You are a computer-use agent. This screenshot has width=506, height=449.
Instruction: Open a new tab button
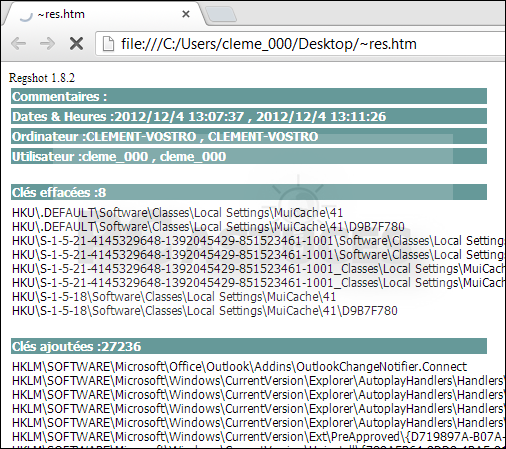(221, 14)
